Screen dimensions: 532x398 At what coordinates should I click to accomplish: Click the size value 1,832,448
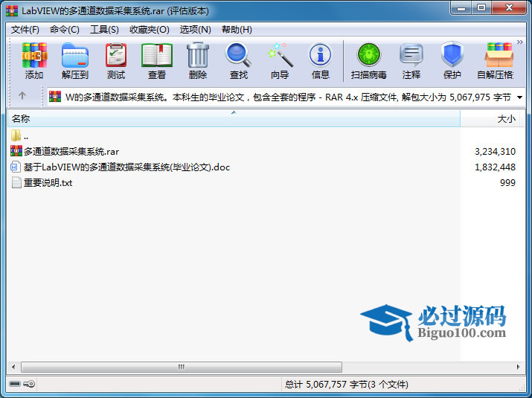pos(495,167)
